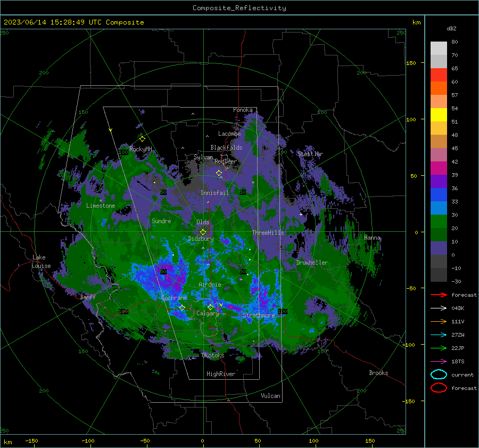This screenshot has height=448, width=479.
Task: Click the magenta 18TS arrow in legend
Action: pos(439,362)
